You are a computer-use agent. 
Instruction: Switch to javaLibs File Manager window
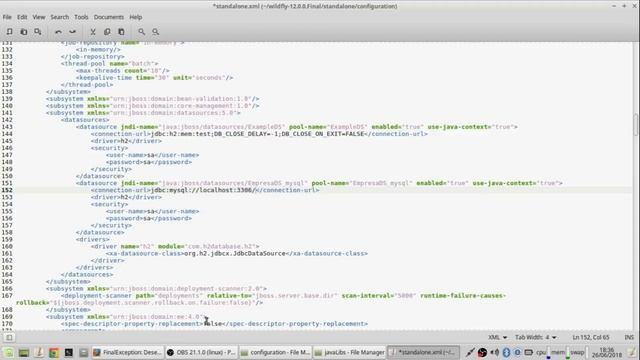(x=349, y=352)
